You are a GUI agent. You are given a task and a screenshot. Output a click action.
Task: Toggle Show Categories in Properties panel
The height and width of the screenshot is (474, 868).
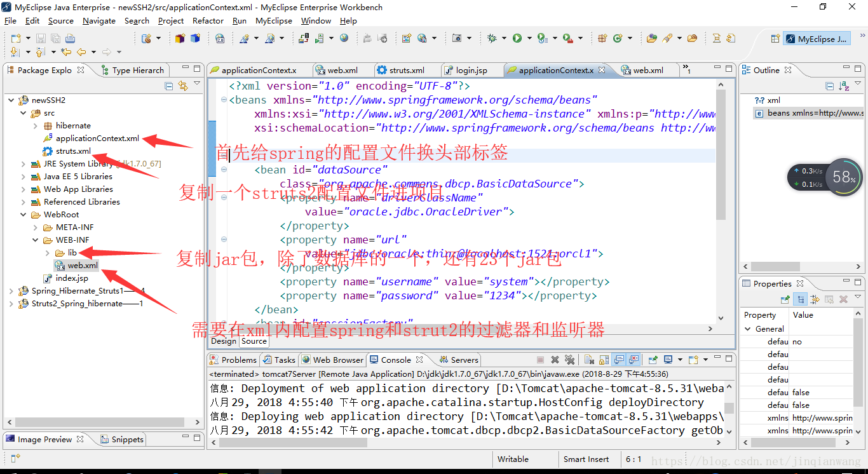click(x=801, y=299)
